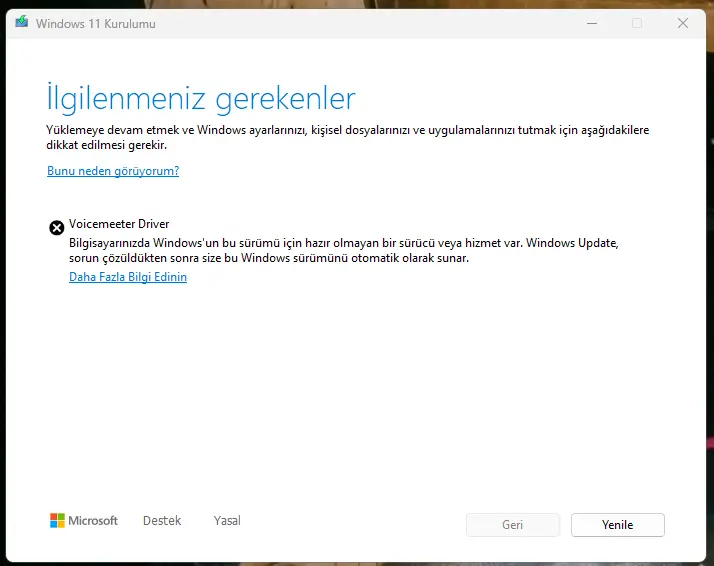
Task: Click the black error X icon beside Voicemeeter Driver
Action: 56,227
